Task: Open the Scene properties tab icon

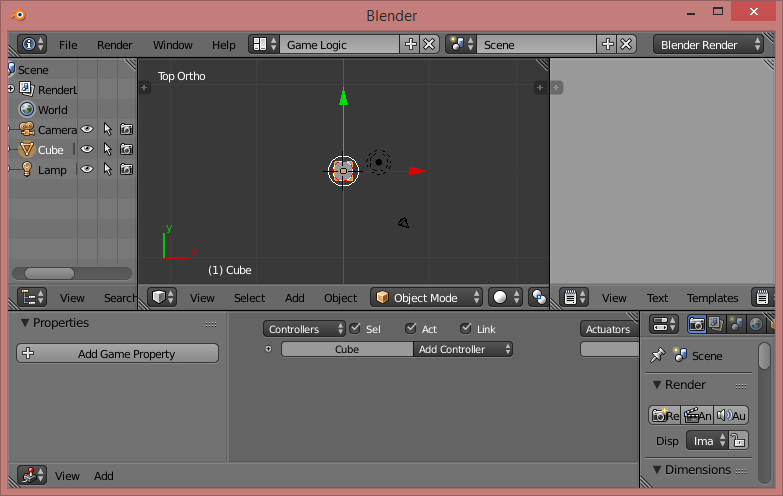Action: click(x=736, y=325)
